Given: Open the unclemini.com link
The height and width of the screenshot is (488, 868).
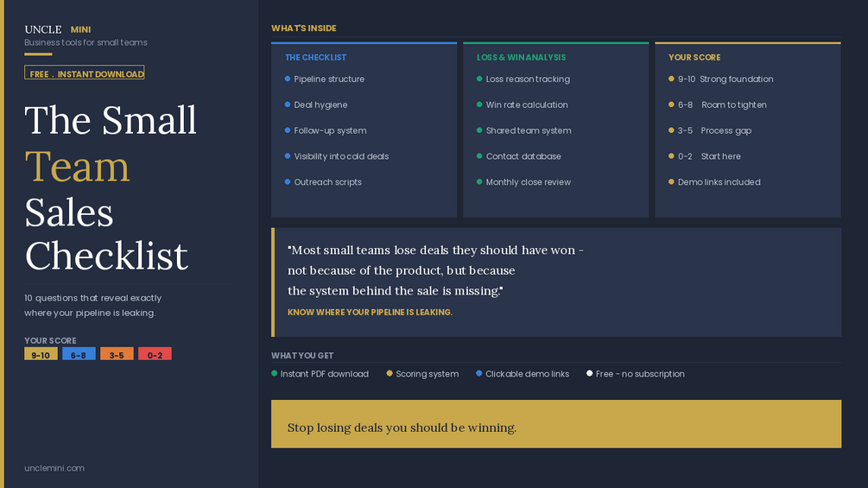Looking at the screenshot, I should click(x=54, y=468).
